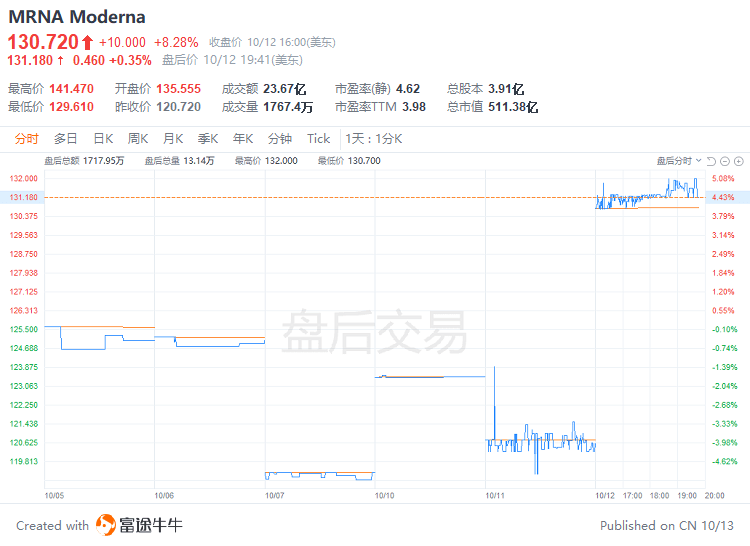This screenshot has width=750, height=546.
Task: Click the 10/06 date axis label
Action: pos(164,495)
